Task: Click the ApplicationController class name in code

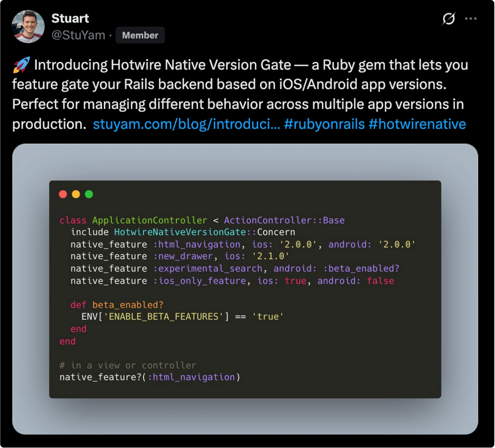Action: (150, 221)
